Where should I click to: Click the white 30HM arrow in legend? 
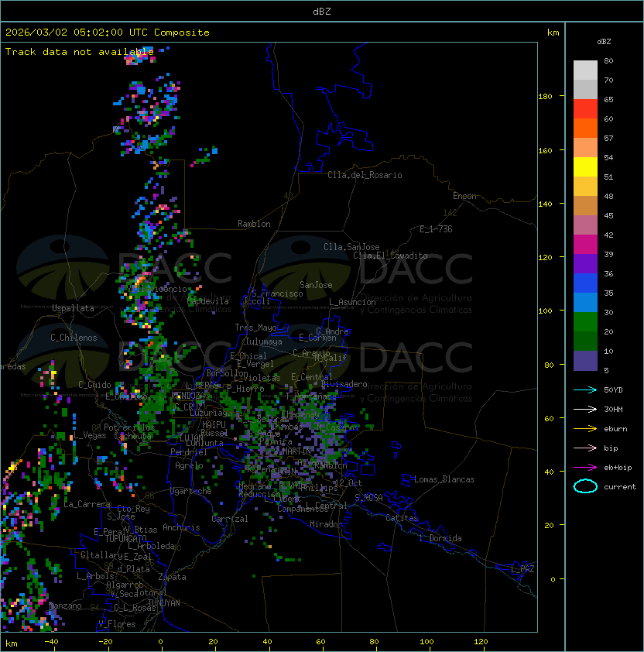(585, 409)
